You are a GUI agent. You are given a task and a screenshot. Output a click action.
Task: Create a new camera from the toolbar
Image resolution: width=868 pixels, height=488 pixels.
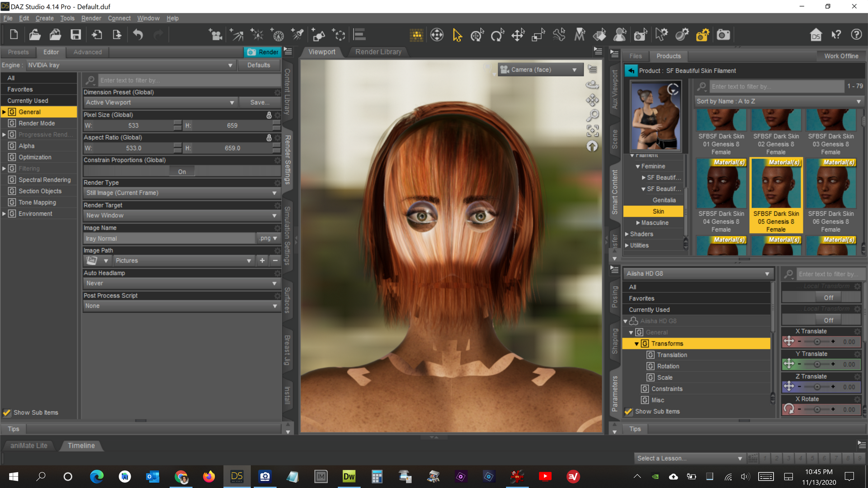[216, 35]
